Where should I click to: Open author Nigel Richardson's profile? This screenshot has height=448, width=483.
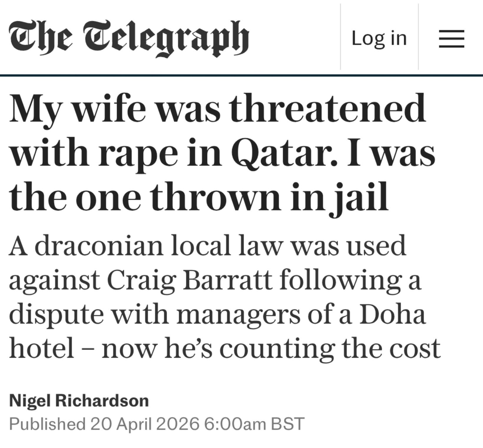point(79,401)
